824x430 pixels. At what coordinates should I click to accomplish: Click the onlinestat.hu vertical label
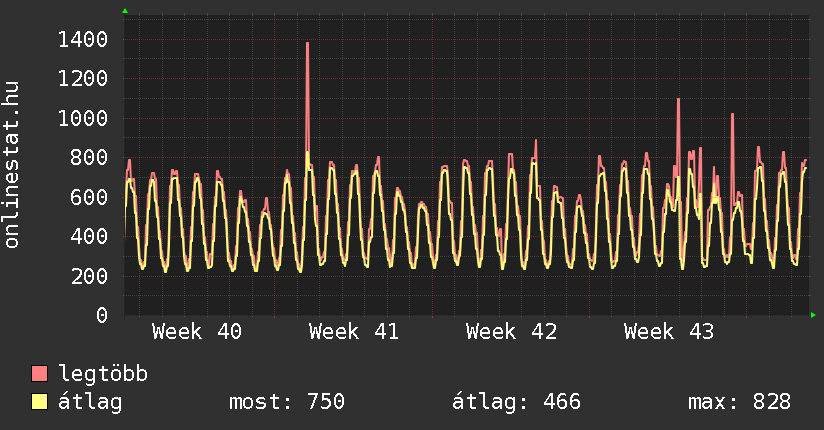[13, 165]
